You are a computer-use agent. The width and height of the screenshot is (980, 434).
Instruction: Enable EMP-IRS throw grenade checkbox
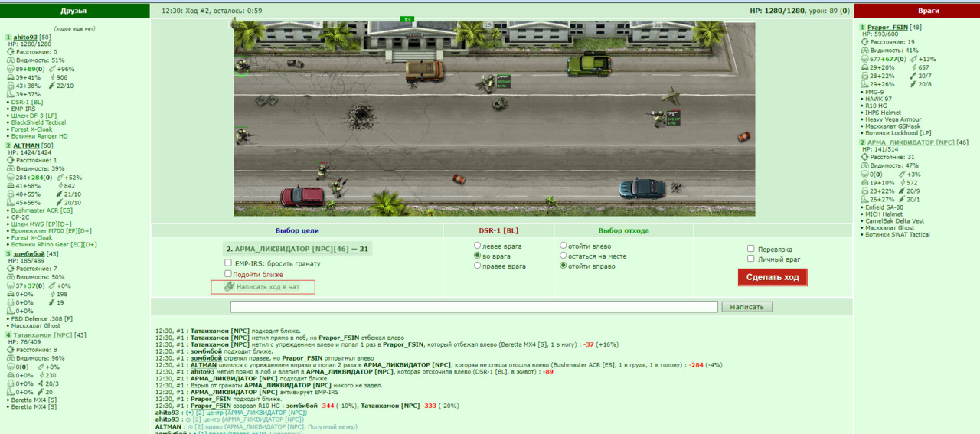pos(228,263)
